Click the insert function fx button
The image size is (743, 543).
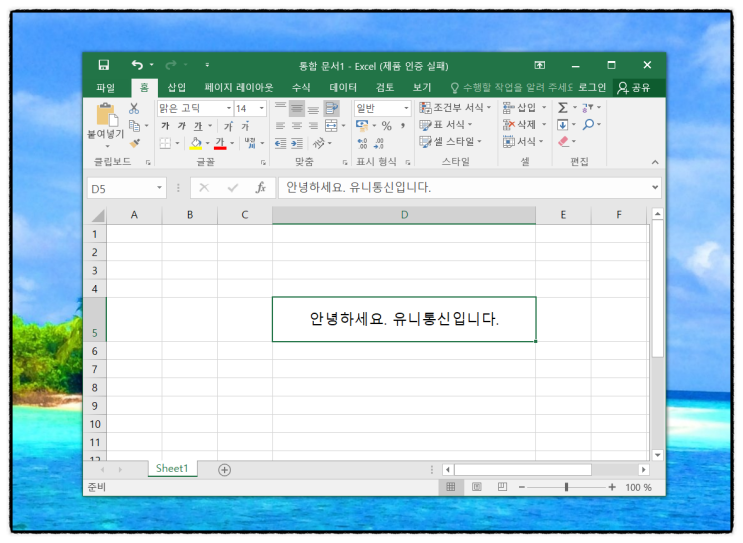tap(261, 188)
